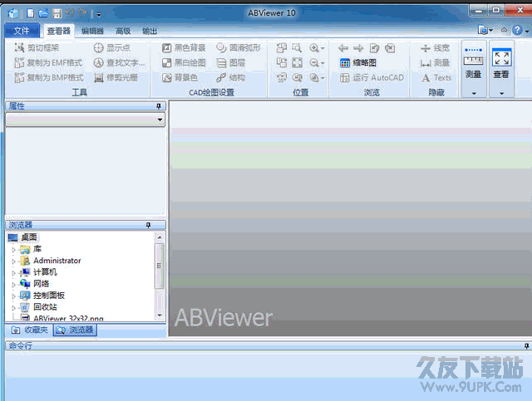532x401 pixels.
Task: Click 复制为 BMP格式 button
Action: coord(49,77)
